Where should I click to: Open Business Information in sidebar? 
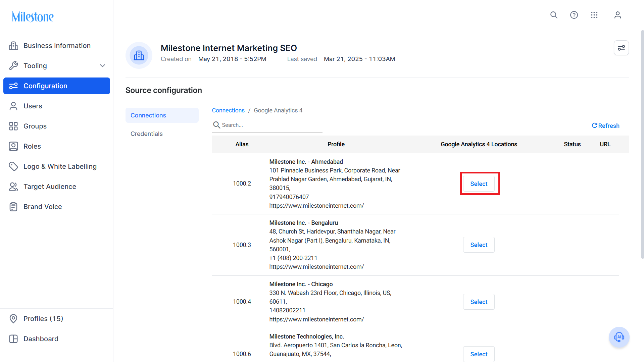click(x=56, y=46)
